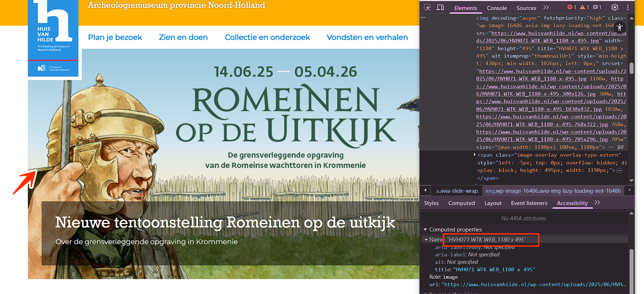The image size is (644, 294).
Task: Show more DevTools panel tabs
Action: (546, 7)
